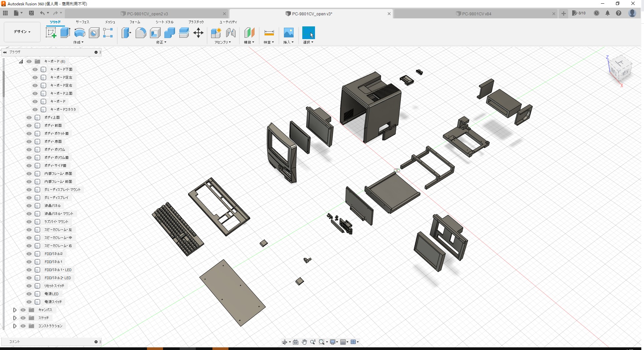The height and width of the screenshot is (350, 644).
Task: Expand the スケッチ folder in browser
Action: click(15, 318)
